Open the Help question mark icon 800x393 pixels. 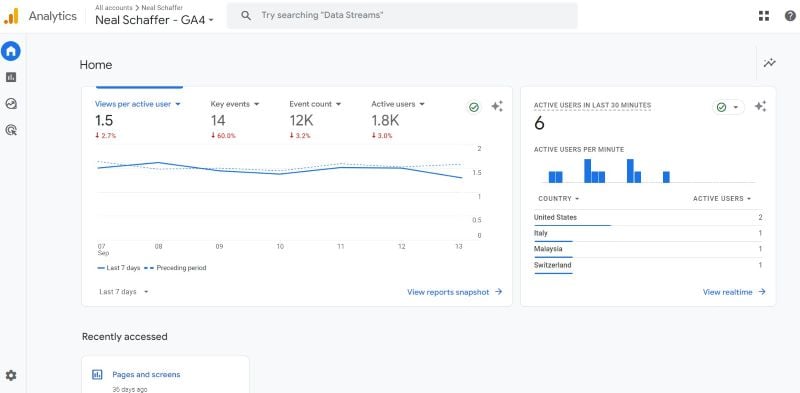click(790, 16)
